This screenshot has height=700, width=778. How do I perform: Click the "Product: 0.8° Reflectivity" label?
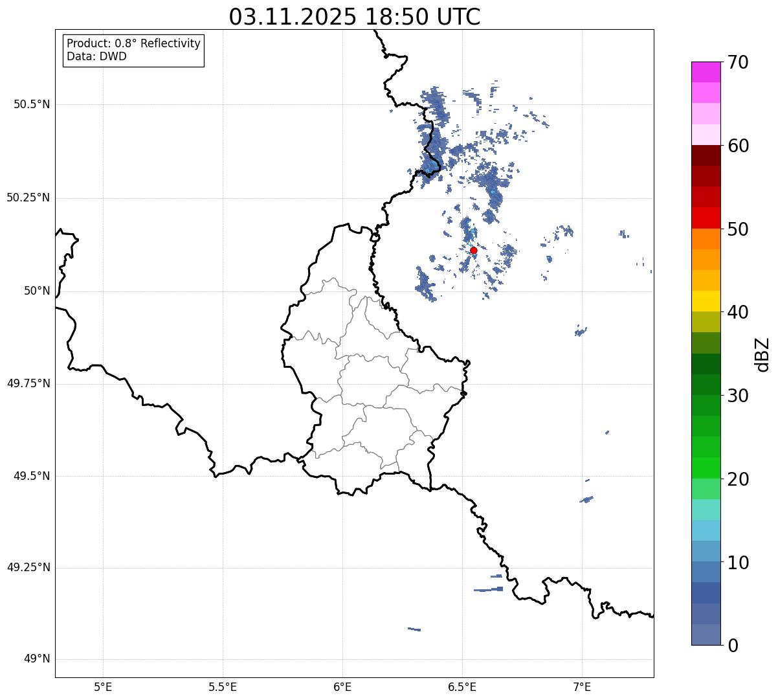coord(134,43)
